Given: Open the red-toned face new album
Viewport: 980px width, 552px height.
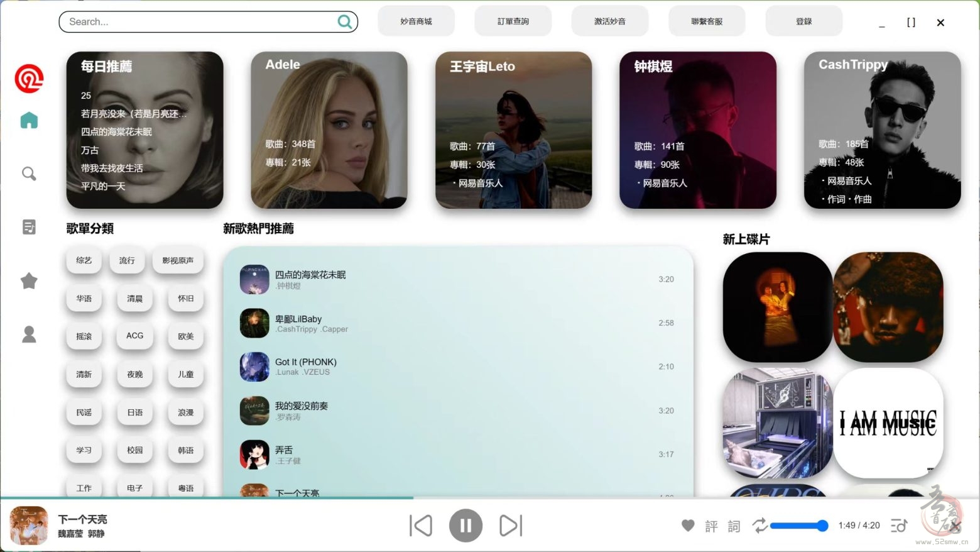Looking at the screenshot, I should click(x=888, y=307).
